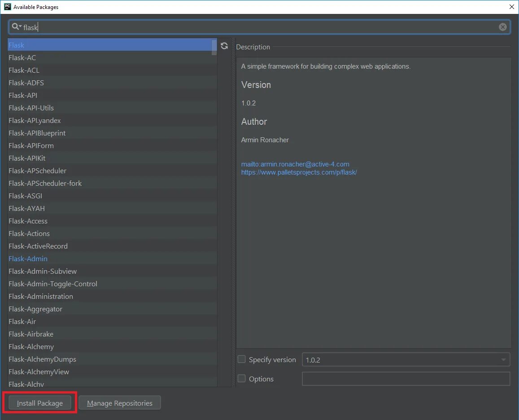Click the PyCharm icon in the title bar

pyautogui.click(x=7, y=7)
